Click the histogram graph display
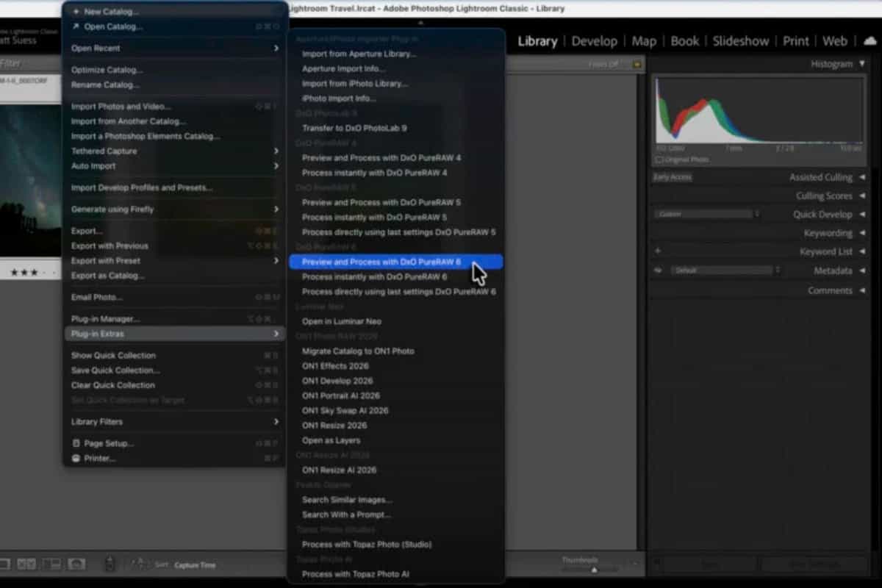 coord(760,110)
